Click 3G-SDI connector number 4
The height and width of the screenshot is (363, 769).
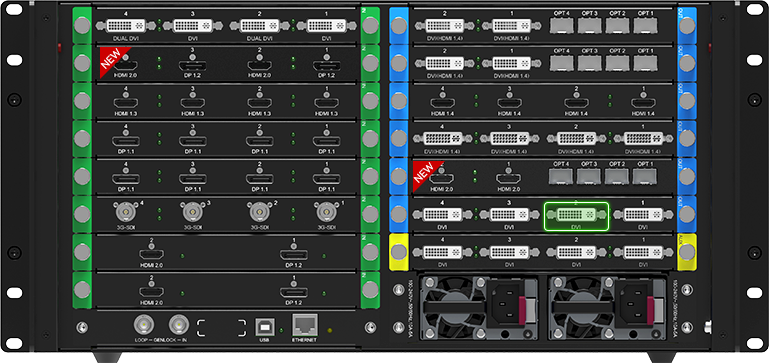click(125, 212)
